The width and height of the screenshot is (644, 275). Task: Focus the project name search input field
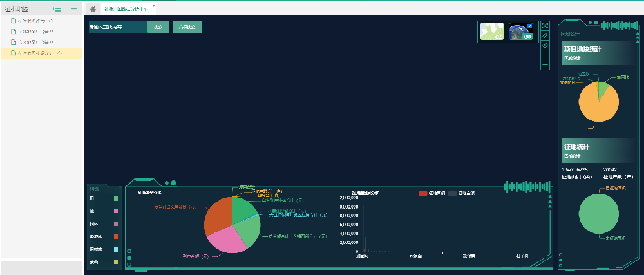click(x=118, y=26)
